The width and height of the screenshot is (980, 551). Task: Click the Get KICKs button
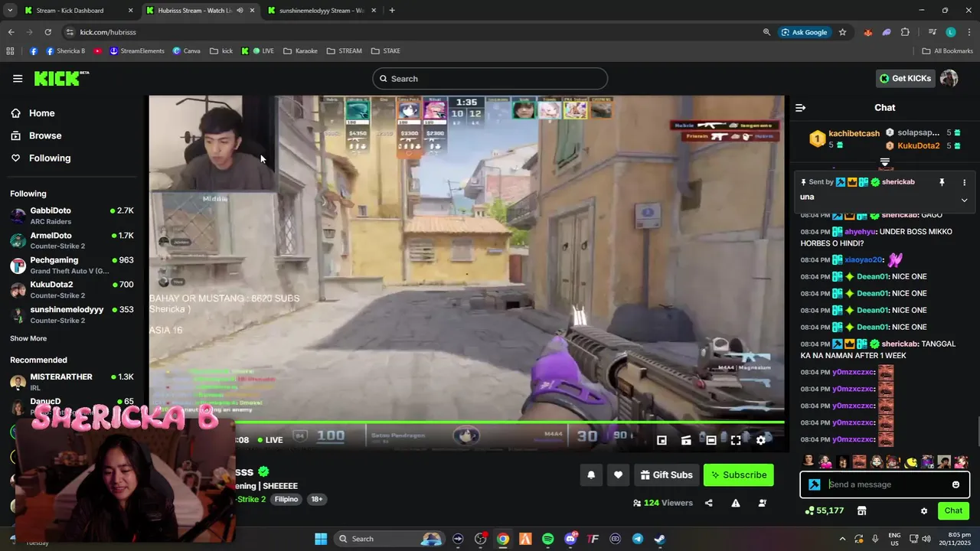coord(906,78)
